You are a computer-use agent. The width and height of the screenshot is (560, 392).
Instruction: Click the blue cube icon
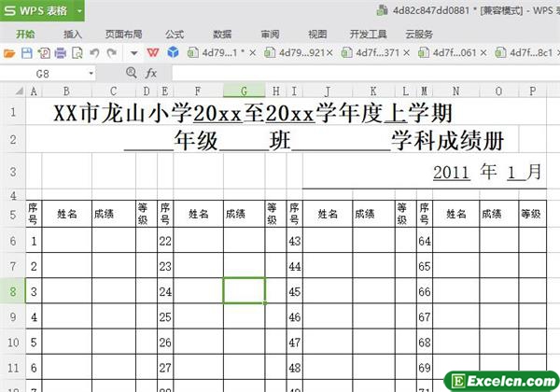click(174, 53)
